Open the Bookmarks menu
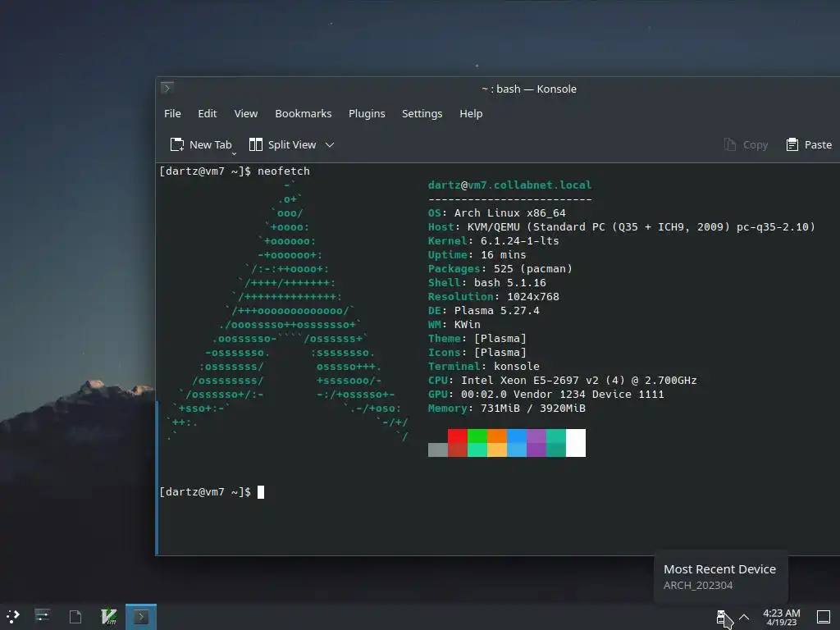 coord(304,113)
